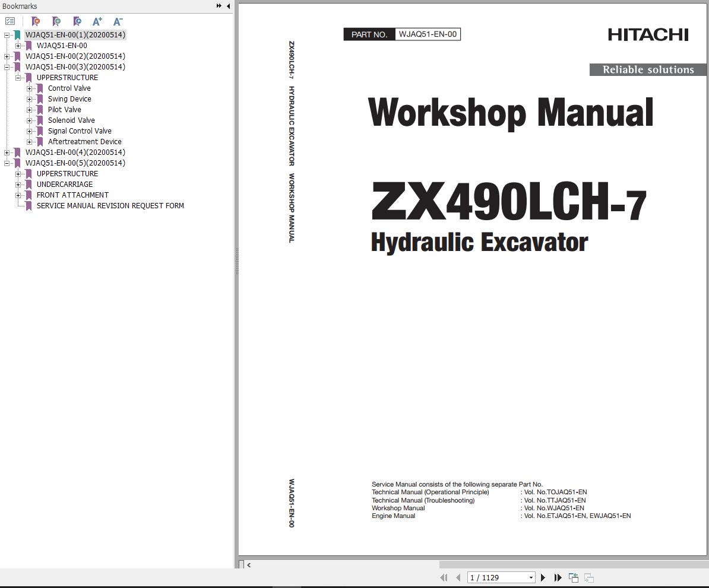Open SERVICE MANUAL REVISION REQUEST FORM bookmark
Viewport: 709px width, 588px height.
(x=110, y=206)
